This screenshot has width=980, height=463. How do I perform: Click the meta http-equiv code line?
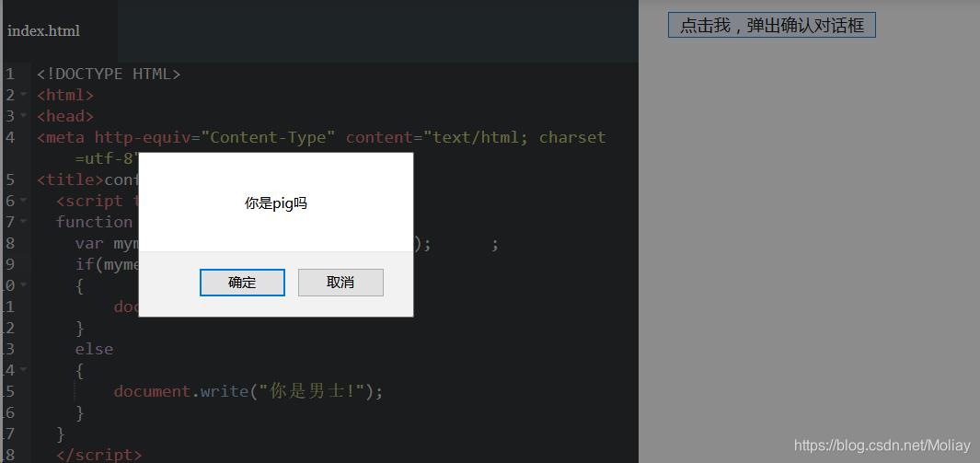pyautogui.click(x=321, y=137)
